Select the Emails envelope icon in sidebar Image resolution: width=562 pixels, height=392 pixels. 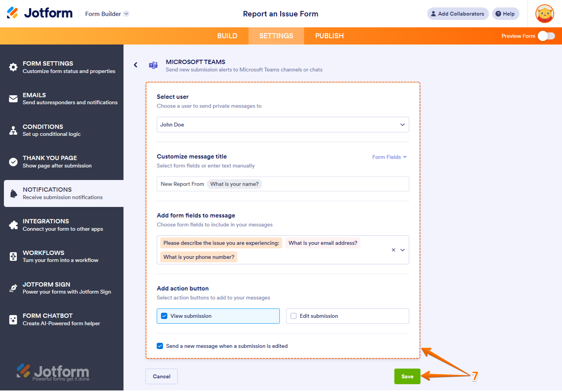(x=13, y=98)
